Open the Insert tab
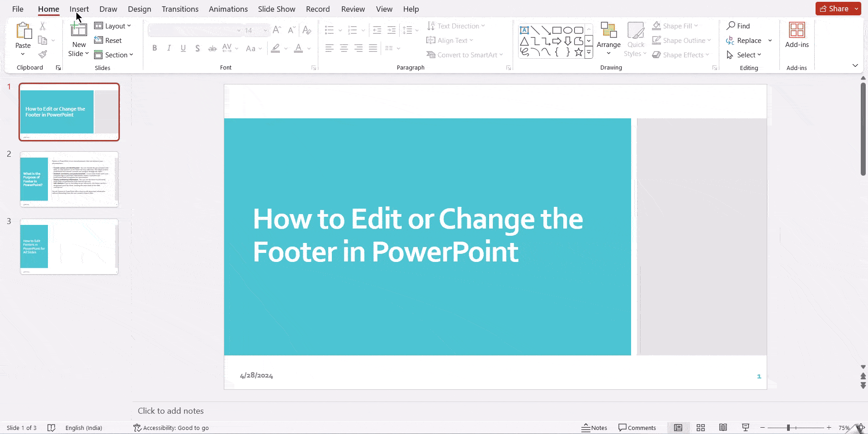The width and height of the screenshot is (868, 434). click(79, 9)
